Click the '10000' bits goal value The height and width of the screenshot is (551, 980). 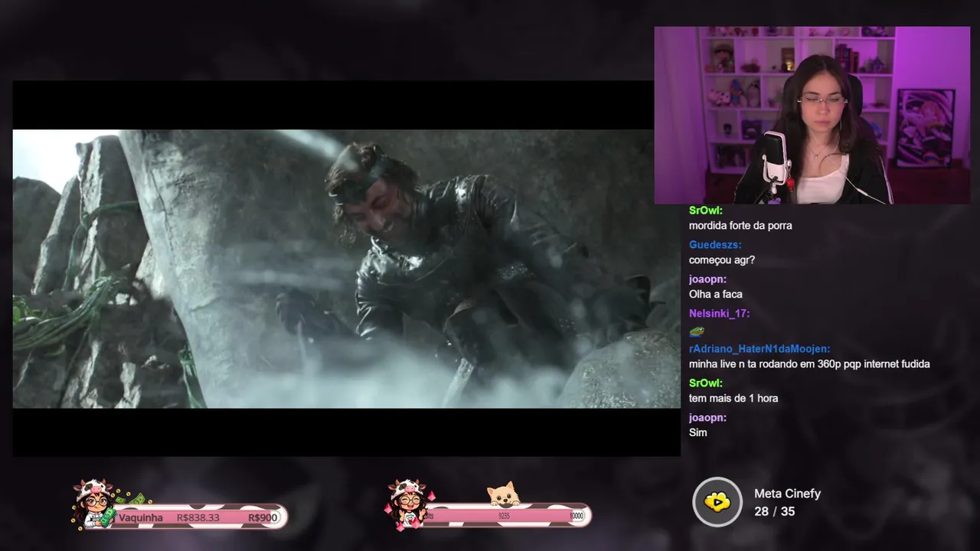tap(577, 517)
